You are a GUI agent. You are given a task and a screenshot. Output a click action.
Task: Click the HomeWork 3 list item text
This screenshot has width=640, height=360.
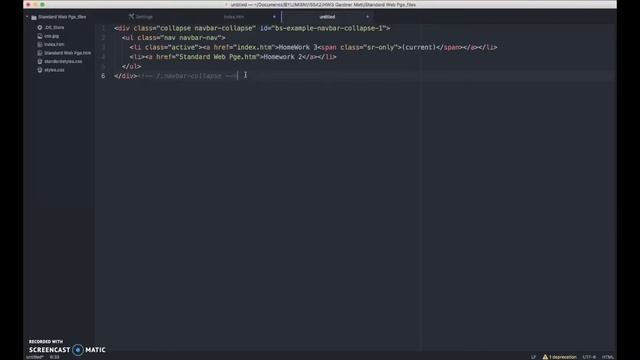(298, 47)
